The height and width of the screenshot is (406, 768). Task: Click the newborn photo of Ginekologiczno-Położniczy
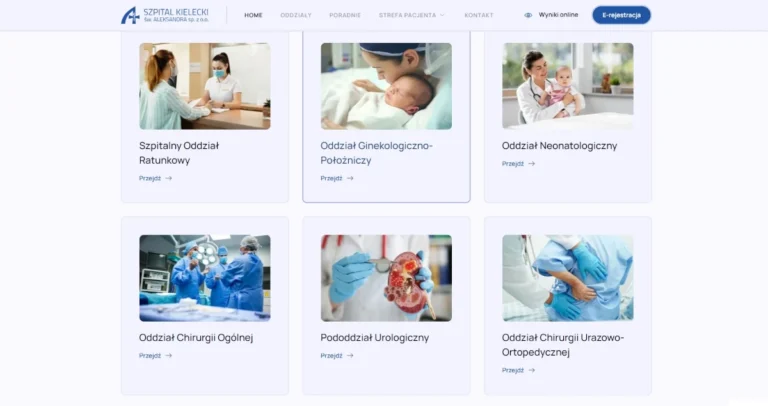pyautogui.click(x=386, y=86)
